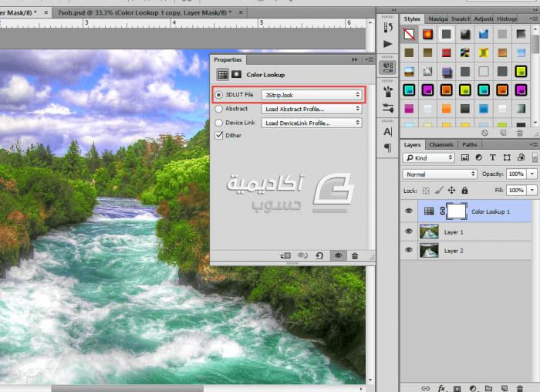Image resolution: width=540 pixels, height=392 pixels.
Task: Open the History panel icon in dock
Action: coord(388,27)
